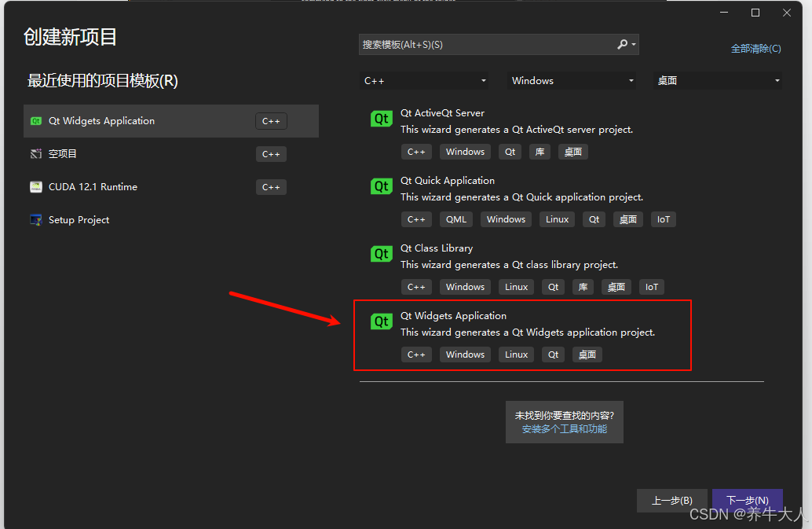Click the search magnifier icon
Image resolution: width=812 pixels, height=529 pixels.
tap(623, 45)
